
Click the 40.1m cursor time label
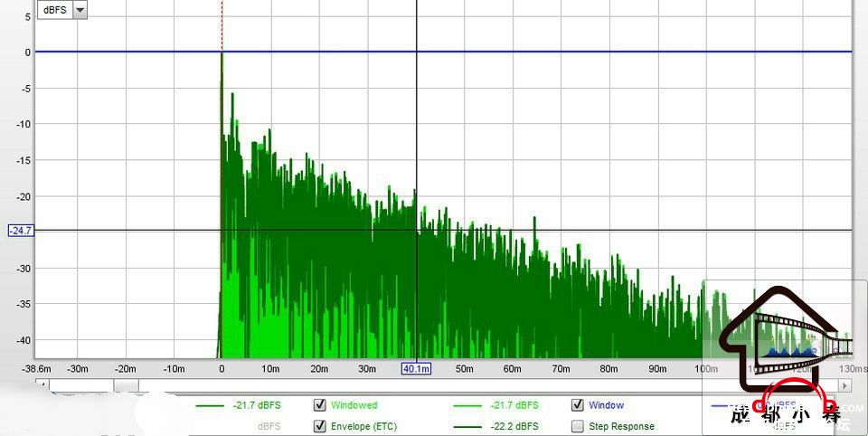click(416, 368)
